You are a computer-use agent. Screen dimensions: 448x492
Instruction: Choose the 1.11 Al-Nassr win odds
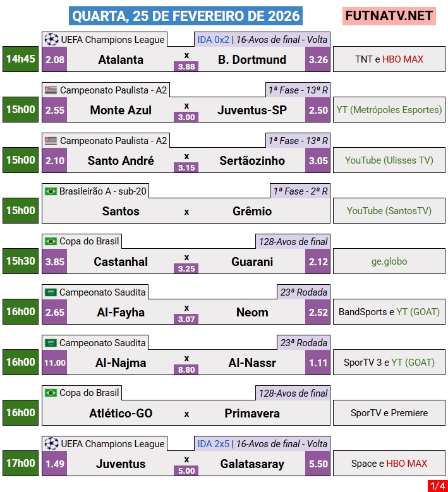[318, 363]
